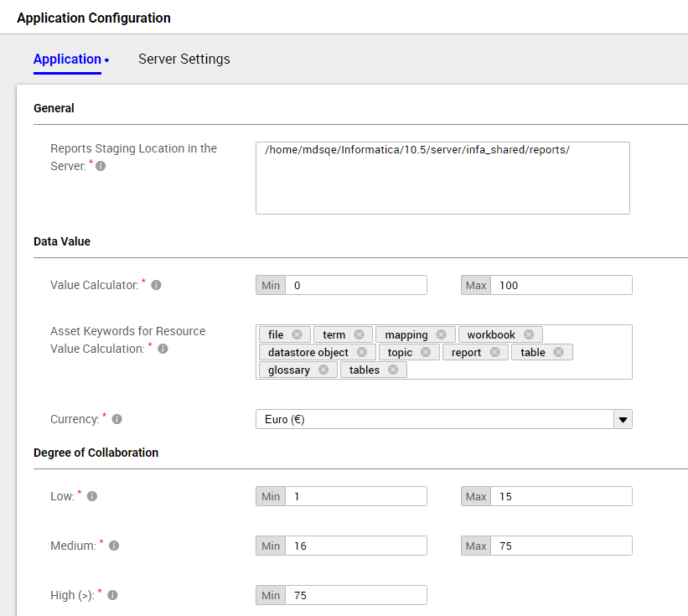The height and width of the screenshot is (616, 688).
Task: Click the Value Calculator Max field
Action: tap(561, 285)
